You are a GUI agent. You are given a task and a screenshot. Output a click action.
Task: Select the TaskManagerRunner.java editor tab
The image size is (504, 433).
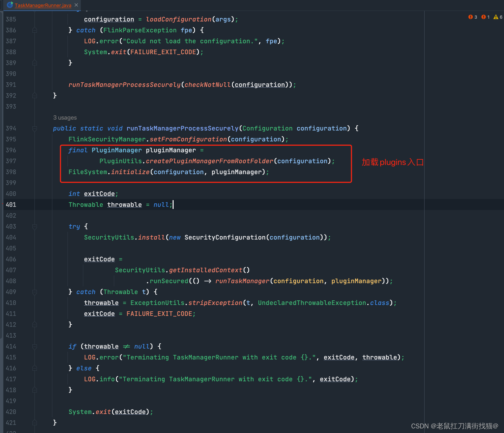tap(43, 5)
